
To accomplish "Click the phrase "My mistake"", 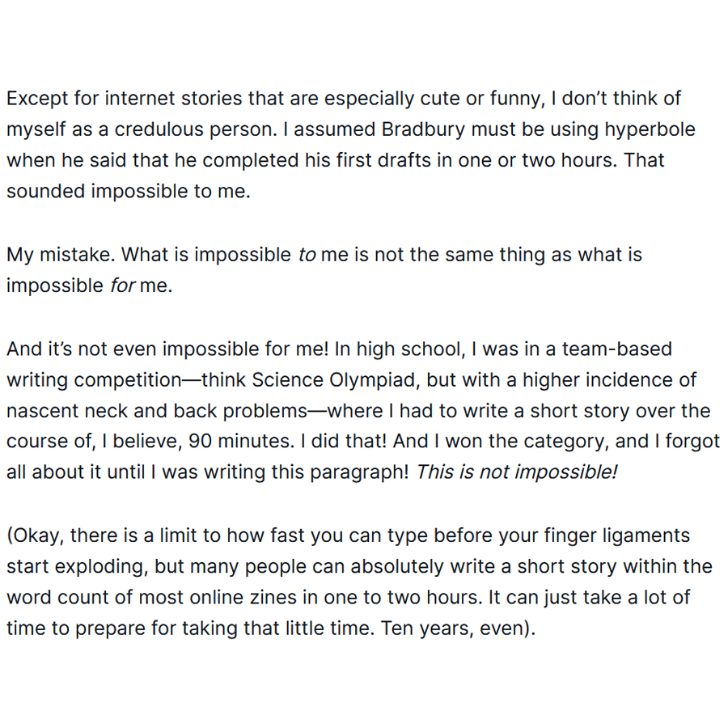I will [61, 255].
